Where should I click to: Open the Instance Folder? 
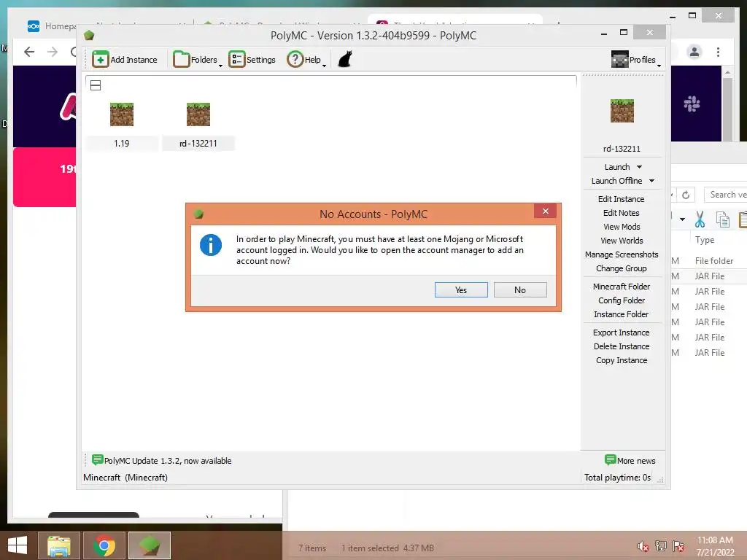point(622,314)
